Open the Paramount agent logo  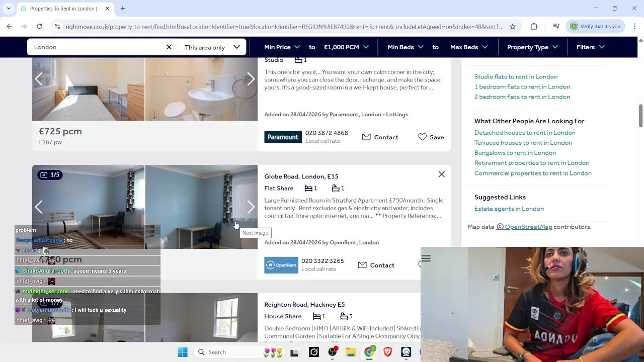pos(283,137)
